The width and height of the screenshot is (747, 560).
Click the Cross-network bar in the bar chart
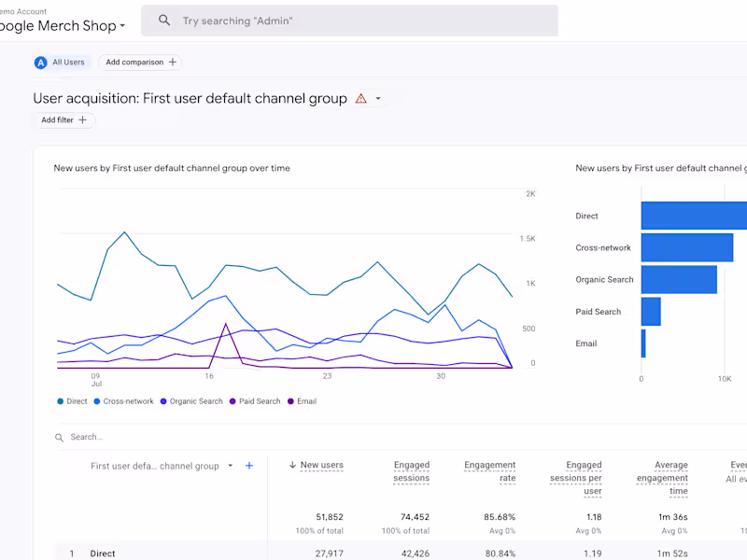click(x=686, y=247)
